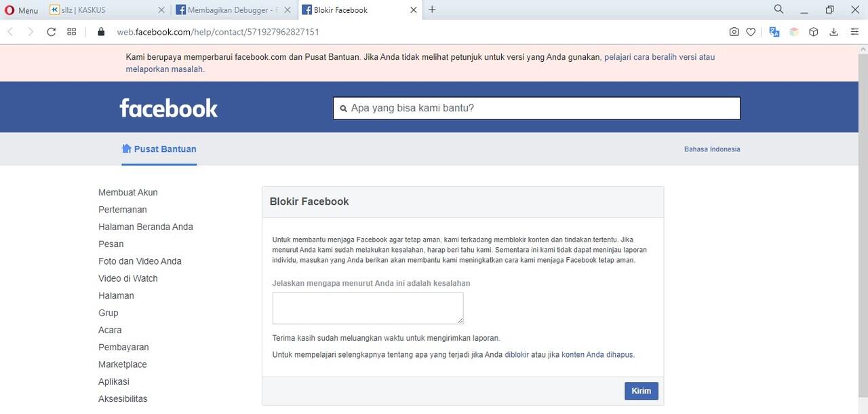868x414 pixels.
Task: Close the Blokir Facebook tab
Action: [413, 10]
